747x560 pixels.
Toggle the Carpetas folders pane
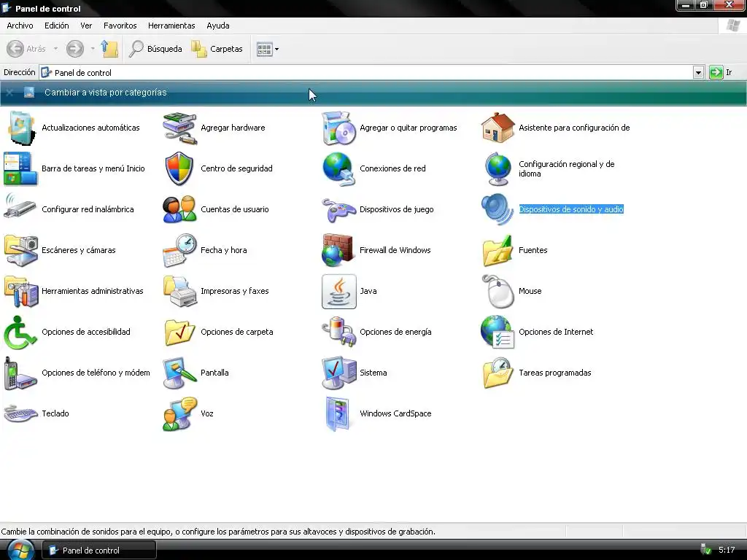[217, 49]
